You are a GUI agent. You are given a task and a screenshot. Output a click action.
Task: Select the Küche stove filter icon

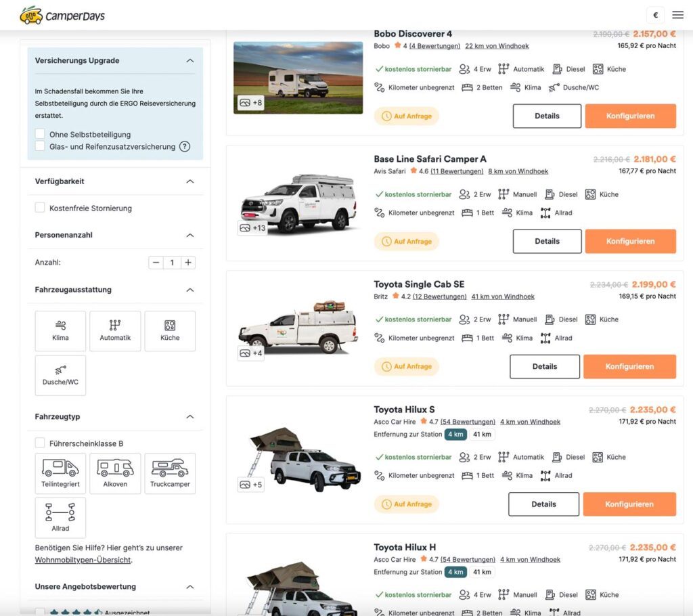point(170,330)
